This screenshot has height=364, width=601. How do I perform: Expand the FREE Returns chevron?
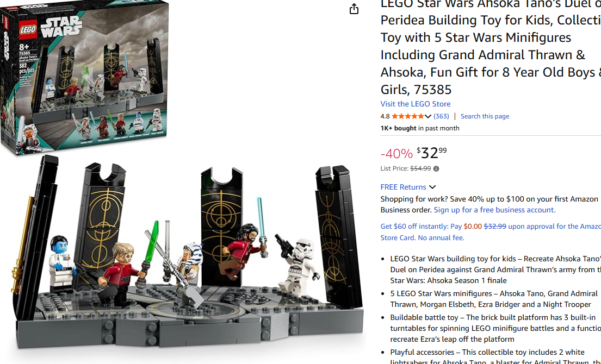[432, 187]
